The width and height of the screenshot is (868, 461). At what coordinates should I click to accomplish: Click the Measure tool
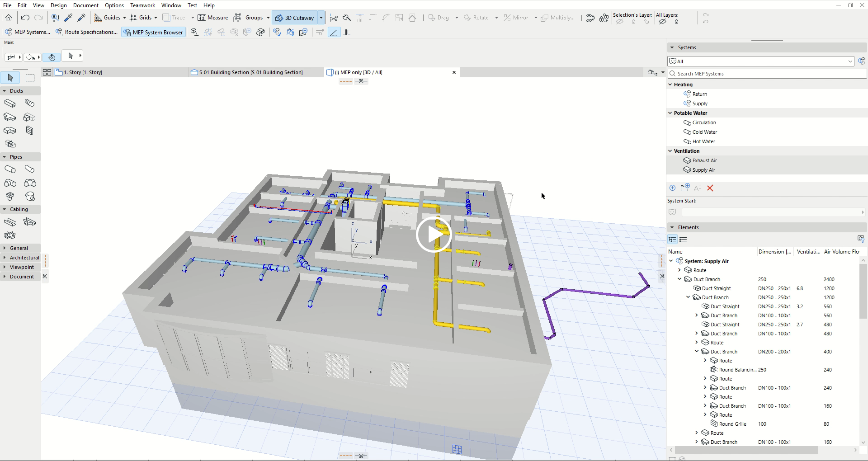213,18
